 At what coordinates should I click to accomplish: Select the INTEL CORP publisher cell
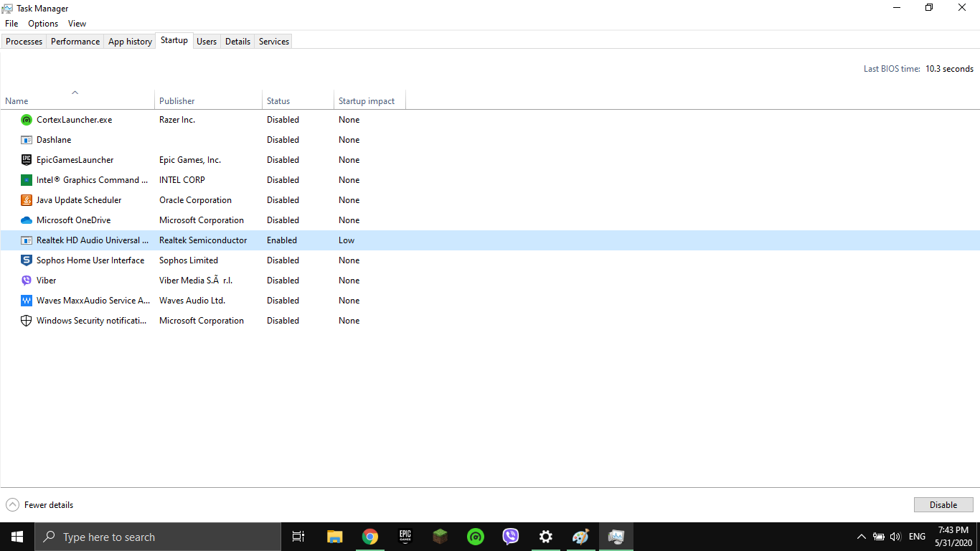click(182, 180)
